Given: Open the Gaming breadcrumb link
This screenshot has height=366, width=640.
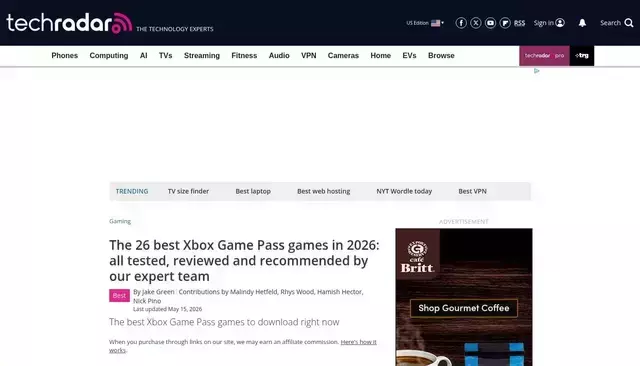Looking at the screenshot, I should coord(120,221).
